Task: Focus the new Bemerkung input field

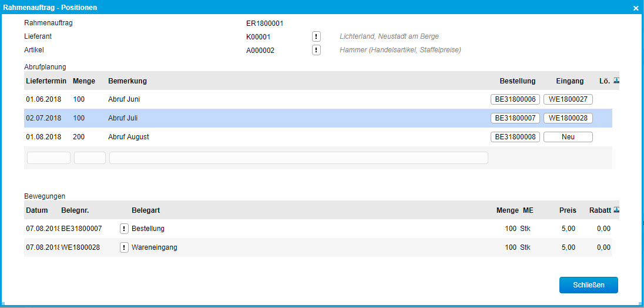Action: click(298, 158)
